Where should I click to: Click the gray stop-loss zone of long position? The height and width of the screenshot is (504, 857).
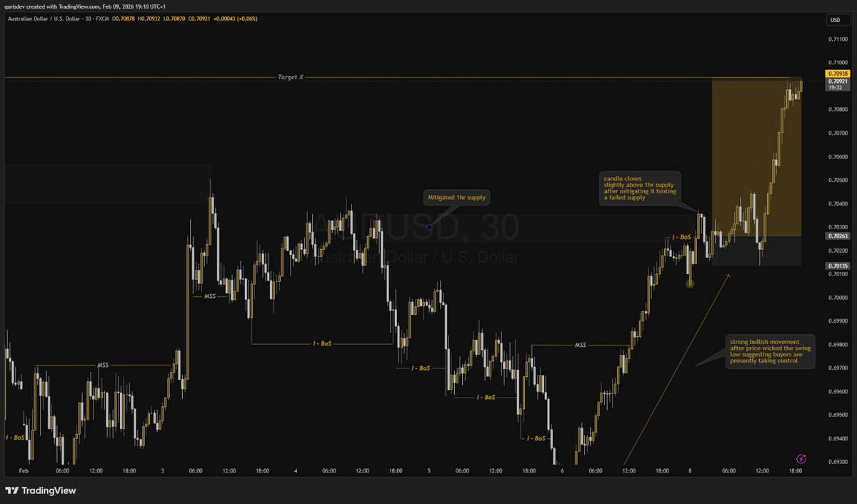756,251
